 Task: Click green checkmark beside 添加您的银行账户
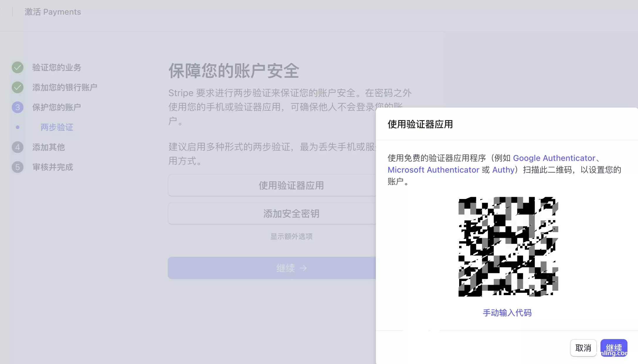[18, 87]
